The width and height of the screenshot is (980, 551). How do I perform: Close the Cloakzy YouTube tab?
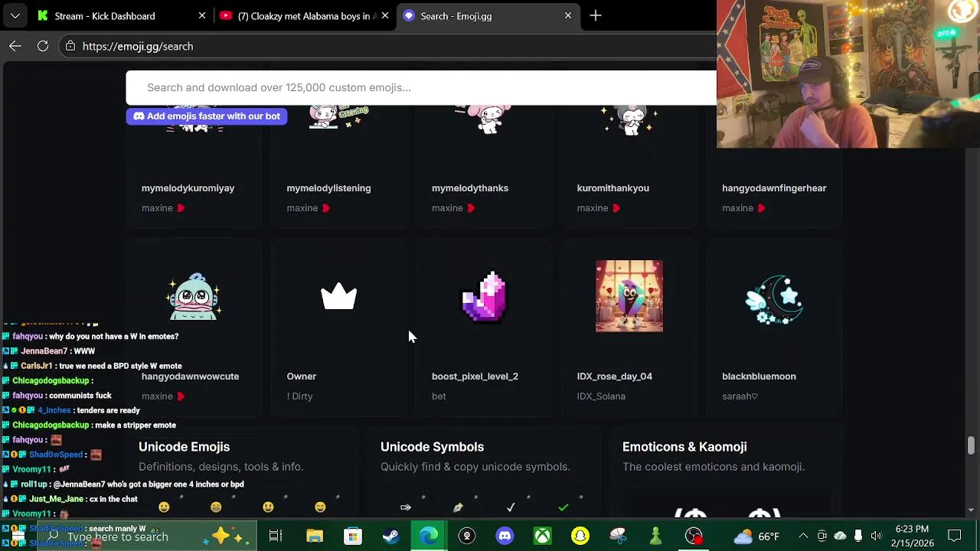tap(385, 15)
